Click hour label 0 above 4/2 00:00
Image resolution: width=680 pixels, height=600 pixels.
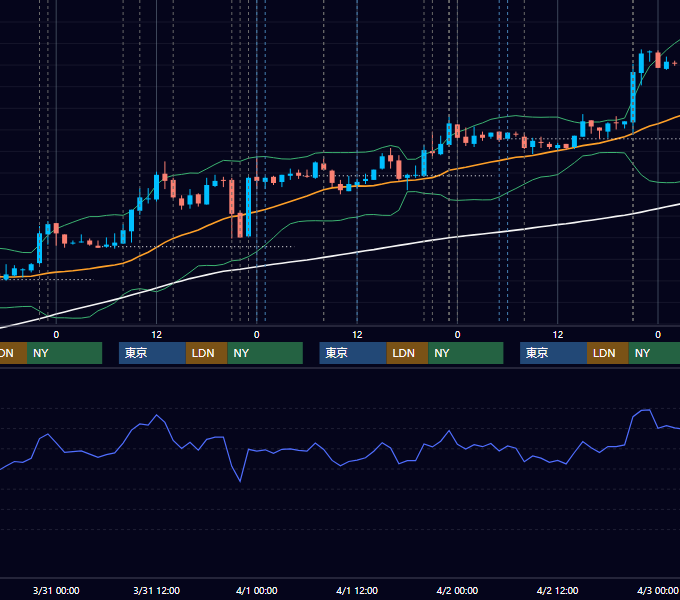point(457,335)
